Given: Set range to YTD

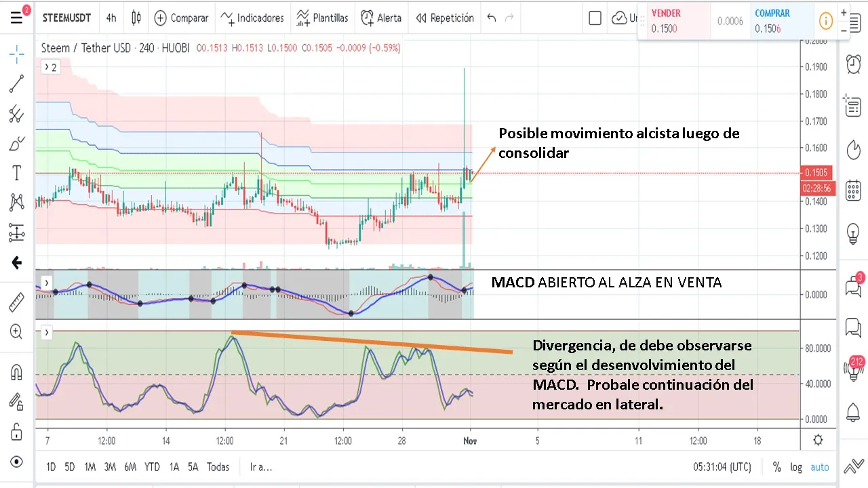Looking at the screenshot, I should 153,467.
